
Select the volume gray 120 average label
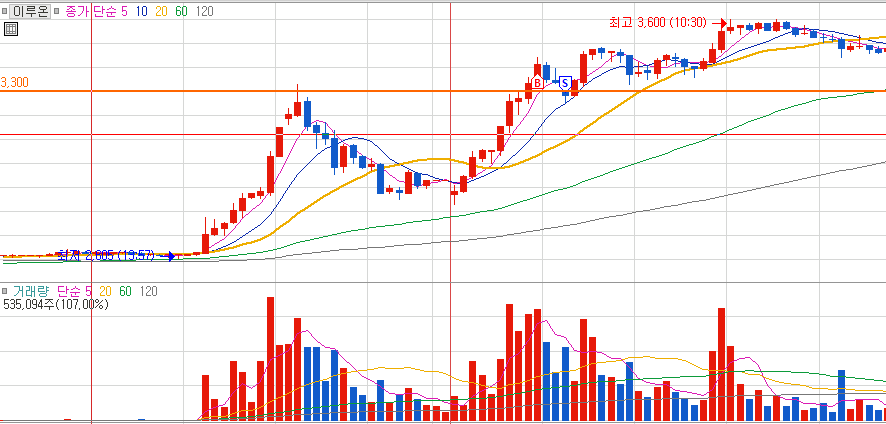click(x=149, y=292)
